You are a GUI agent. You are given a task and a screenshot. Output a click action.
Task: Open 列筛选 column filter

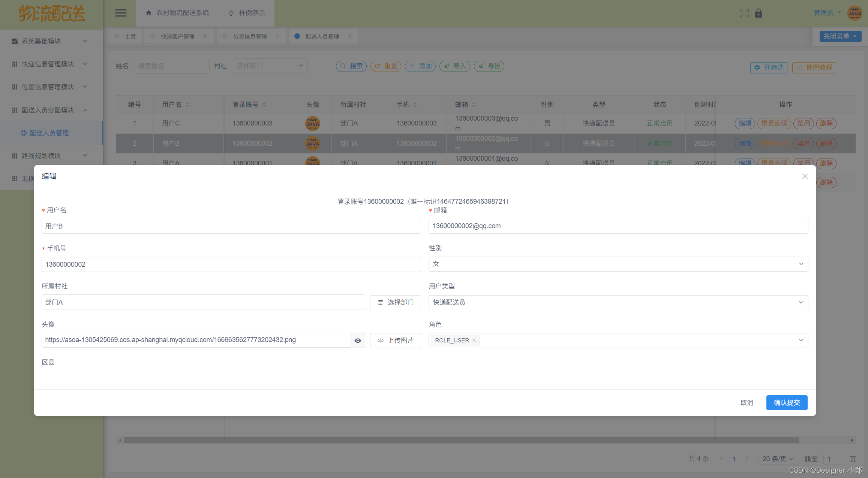pyautogui.click(x=769, y=67)
